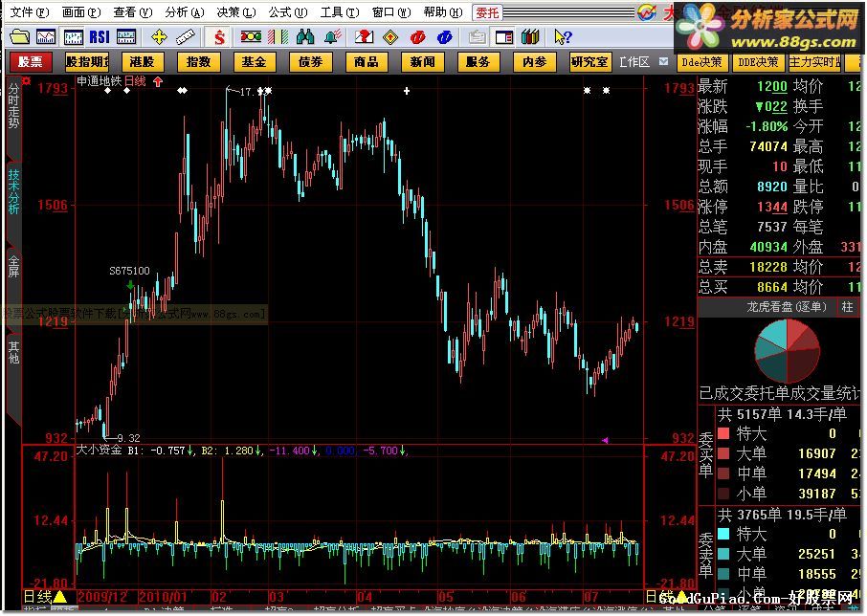867x616 pixels.
Task: Open the alarm bell alert icon
Action: point(332,37)
